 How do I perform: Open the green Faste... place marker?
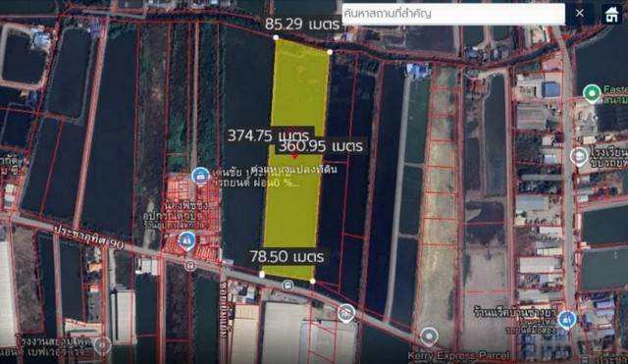[592, 94]
